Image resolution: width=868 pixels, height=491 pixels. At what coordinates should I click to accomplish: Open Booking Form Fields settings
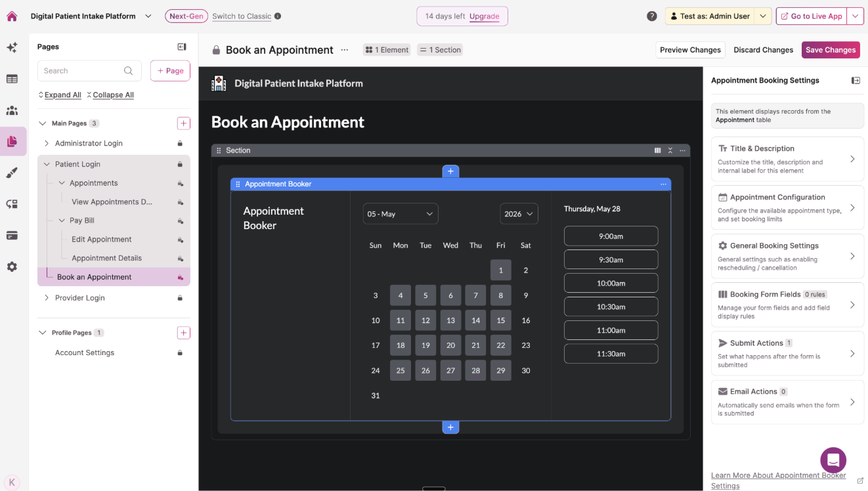787,305
